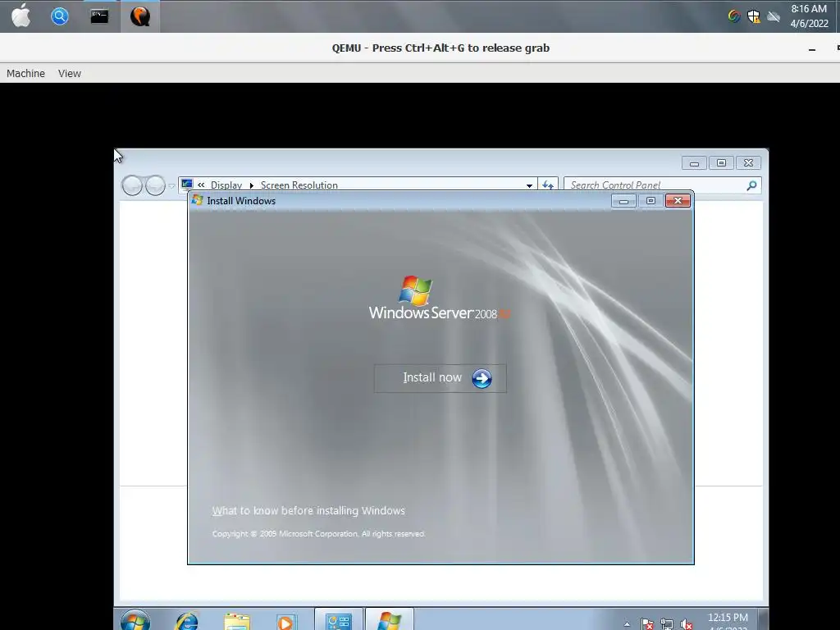Minimize the Control Panel window

point(694,163)
